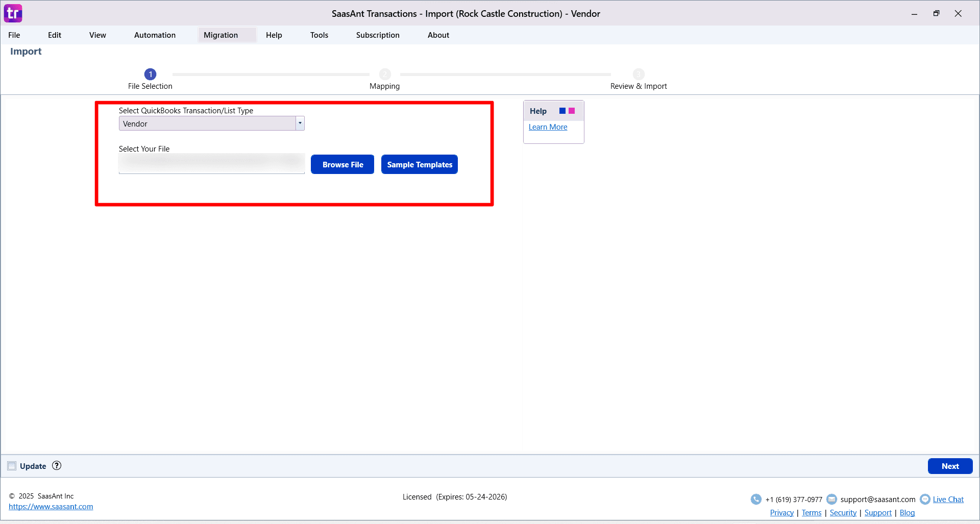Open the About menu
980x524 pixels.
pyautogui.click(x=438, y=35)
